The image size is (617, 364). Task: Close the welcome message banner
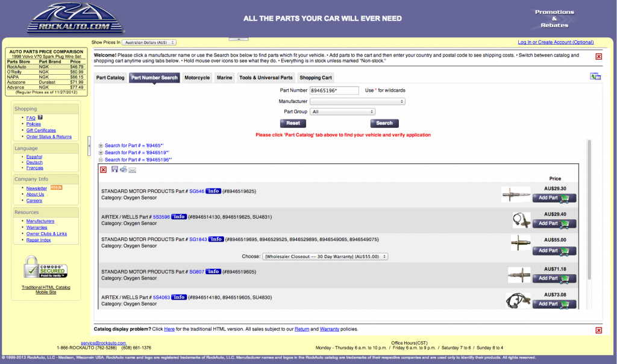click(x=598, y=57)
